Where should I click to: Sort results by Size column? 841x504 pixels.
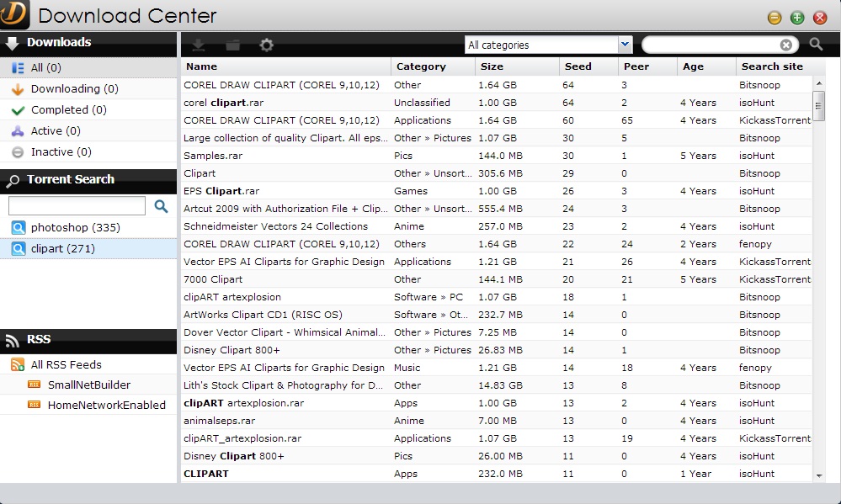517,66
